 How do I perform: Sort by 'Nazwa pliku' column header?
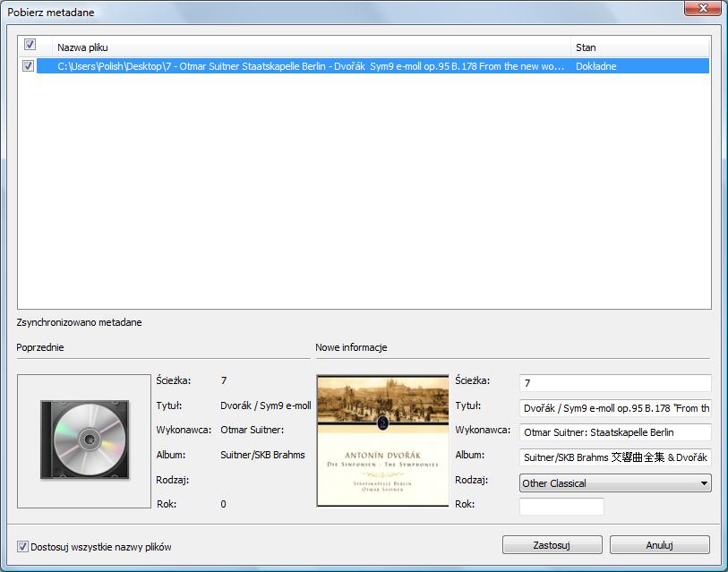click(312, 47)
